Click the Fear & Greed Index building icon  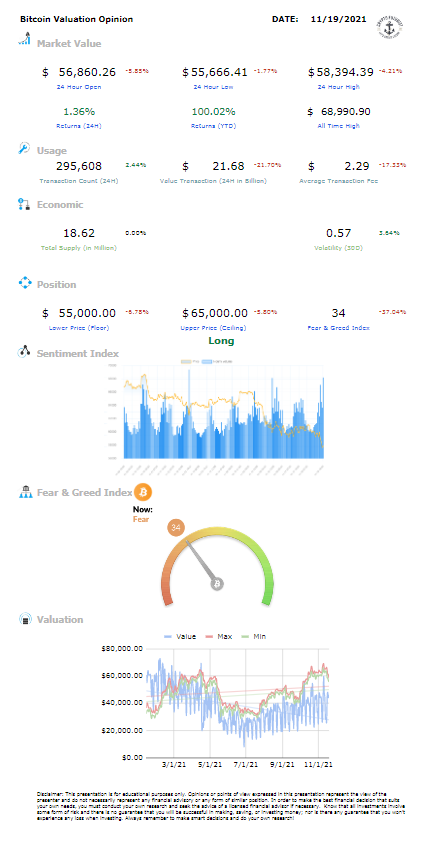tap(25, 491)
